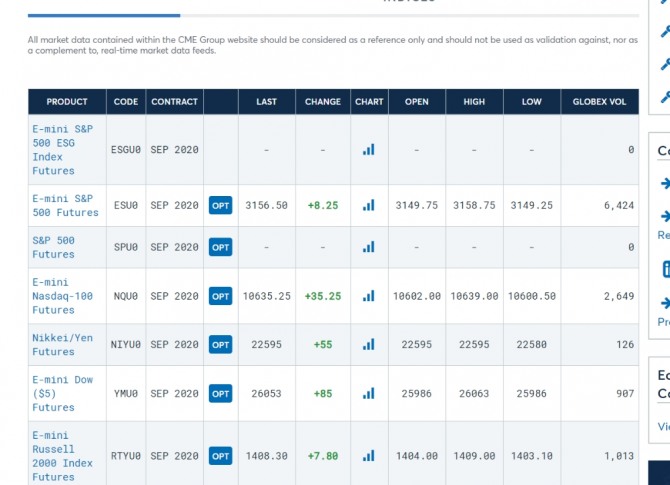670x485 pixels.
Task: Click the GLOBEX VOL column header
Action: pyautogui.click(x=599, y=102)
